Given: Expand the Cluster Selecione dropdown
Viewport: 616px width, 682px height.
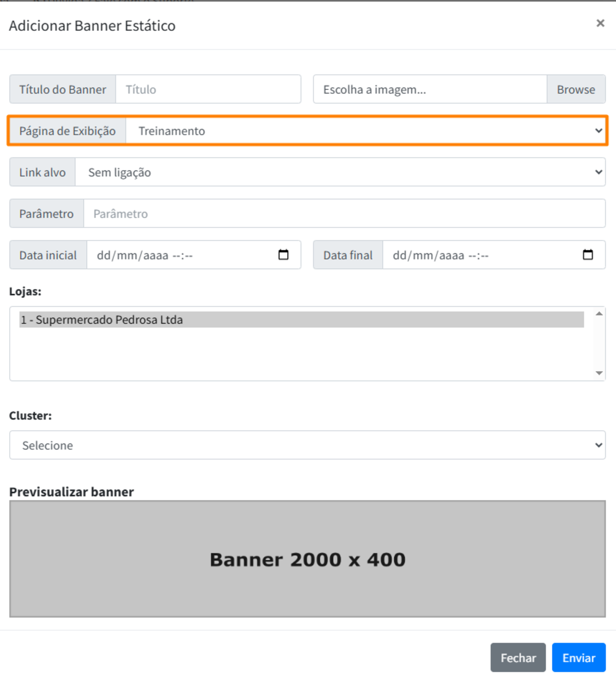Looking at the screenshot, I should 307,445.
